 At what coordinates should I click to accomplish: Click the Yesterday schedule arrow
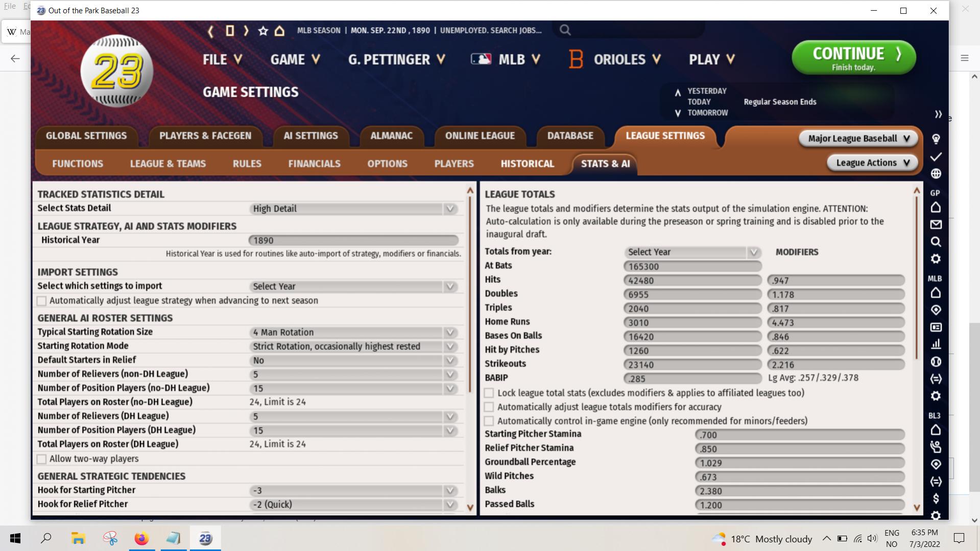pyautogui.click(x=678, y=92)
